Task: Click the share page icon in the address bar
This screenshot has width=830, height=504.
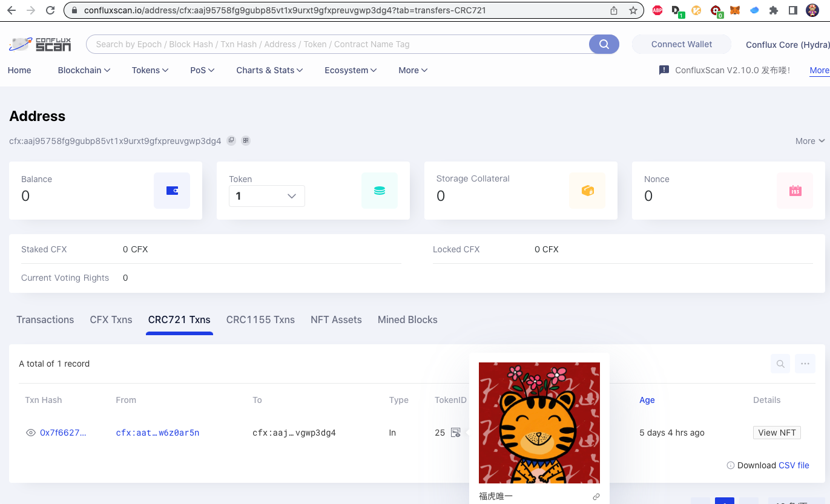Action: pos(614,10)
